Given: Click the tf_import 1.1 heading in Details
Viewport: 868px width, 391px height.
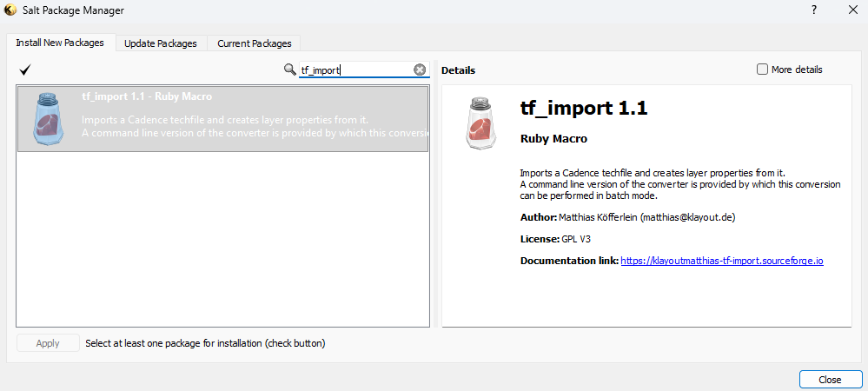Looking at the screenshot, I should (584, 109).
